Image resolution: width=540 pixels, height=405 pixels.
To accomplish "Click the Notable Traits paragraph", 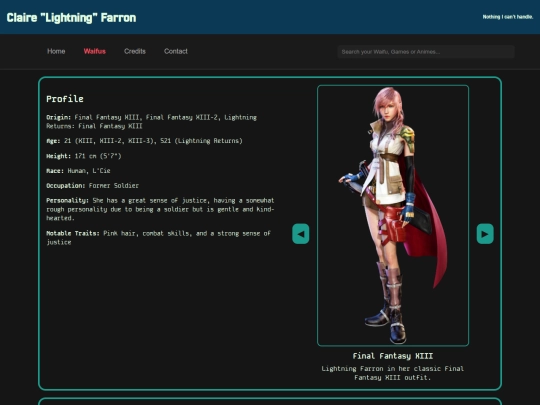I will click(x=158, y=238).
